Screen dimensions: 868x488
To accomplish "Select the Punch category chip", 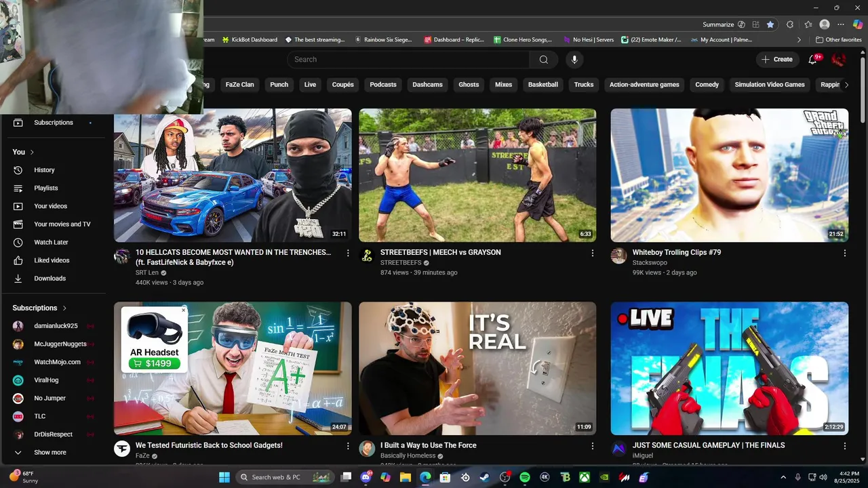I will (279, 85).
